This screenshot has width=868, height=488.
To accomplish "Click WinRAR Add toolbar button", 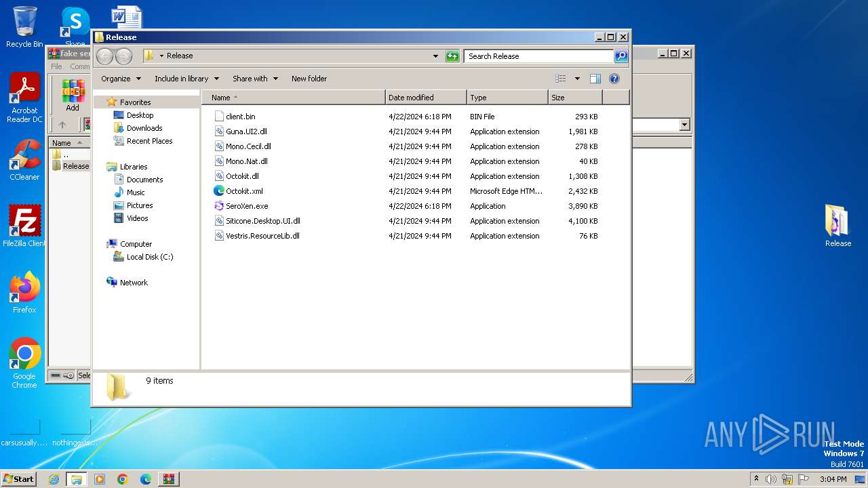I will [x=73, y=96].
